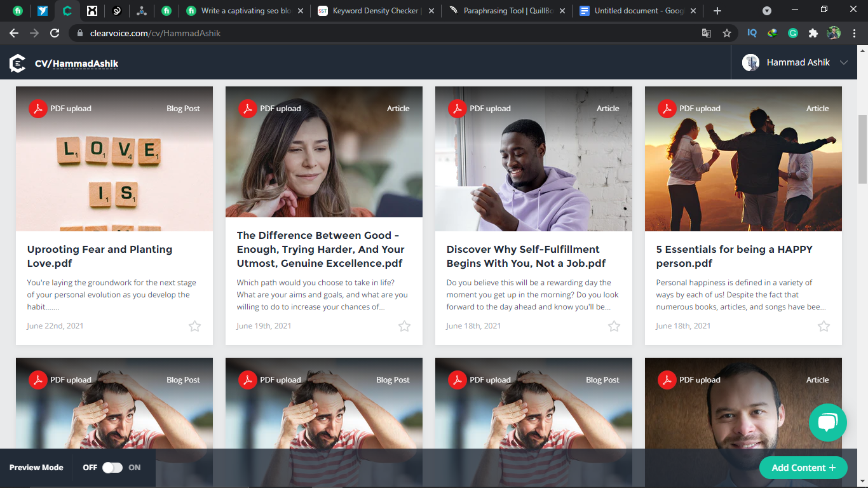Switch to the QuillBot Paraphrasing Tool tab

coord(502,10)
